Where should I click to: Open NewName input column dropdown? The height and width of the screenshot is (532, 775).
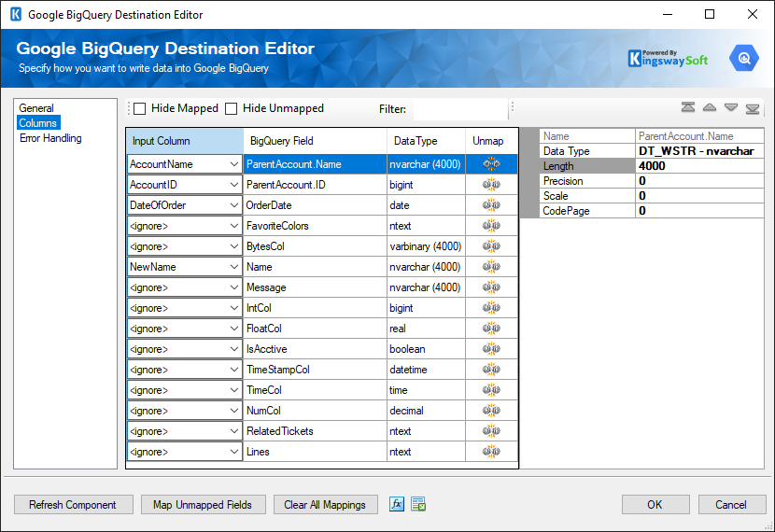234,267
